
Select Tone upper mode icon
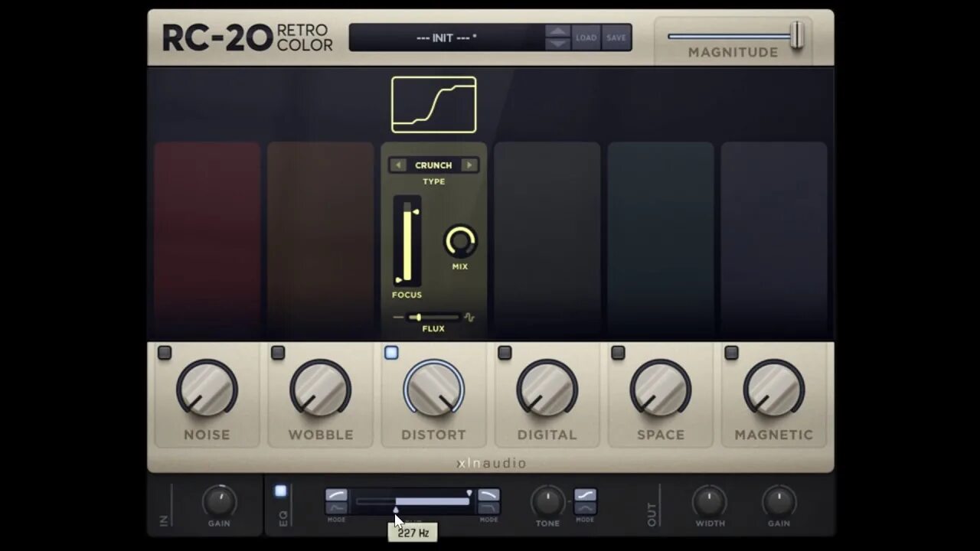[x=585, y=495]
